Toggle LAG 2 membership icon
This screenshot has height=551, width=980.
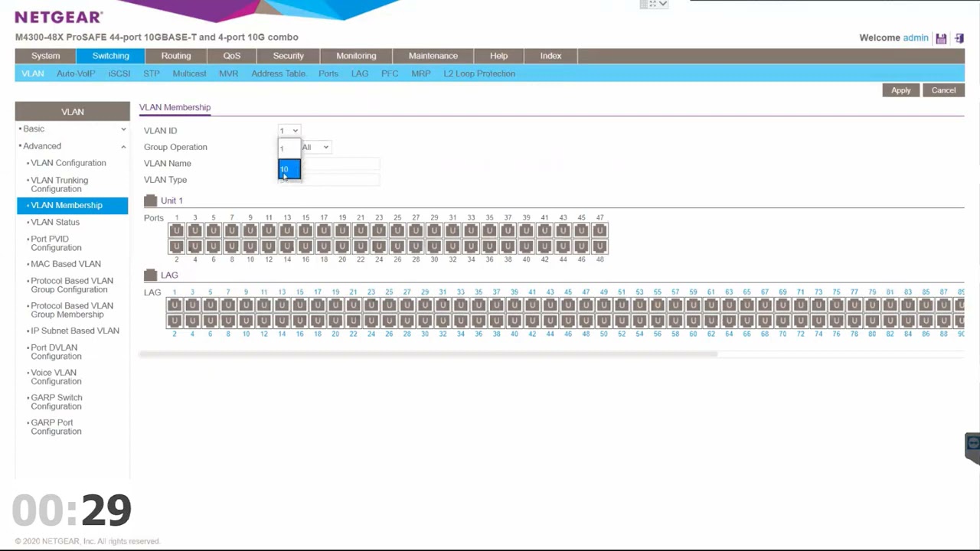pyautogui.click(x=175, y=321)
